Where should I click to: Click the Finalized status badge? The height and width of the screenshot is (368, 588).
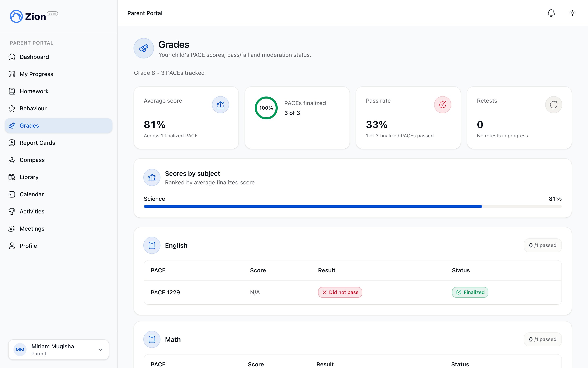[470, 292]
